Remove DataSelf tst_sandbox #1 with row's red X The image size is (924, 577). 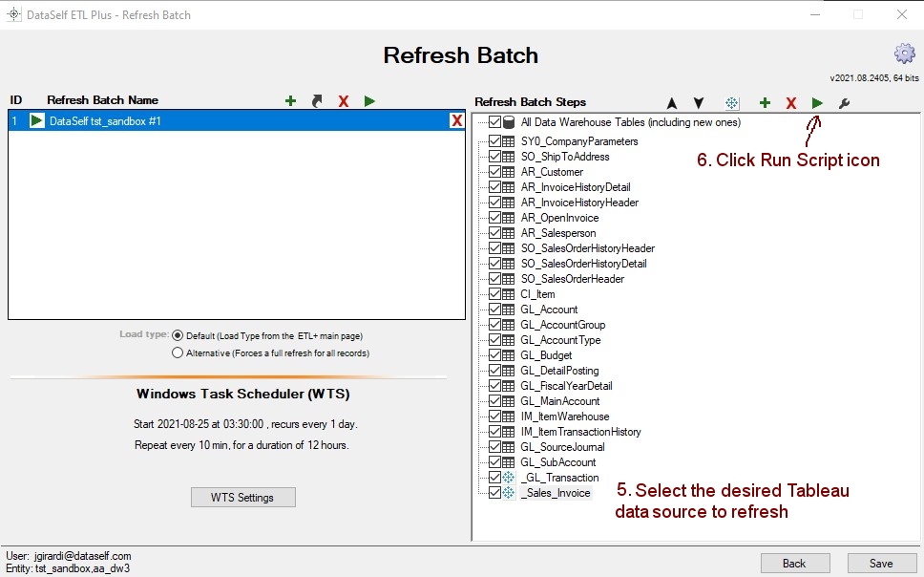tap(456, 121)
